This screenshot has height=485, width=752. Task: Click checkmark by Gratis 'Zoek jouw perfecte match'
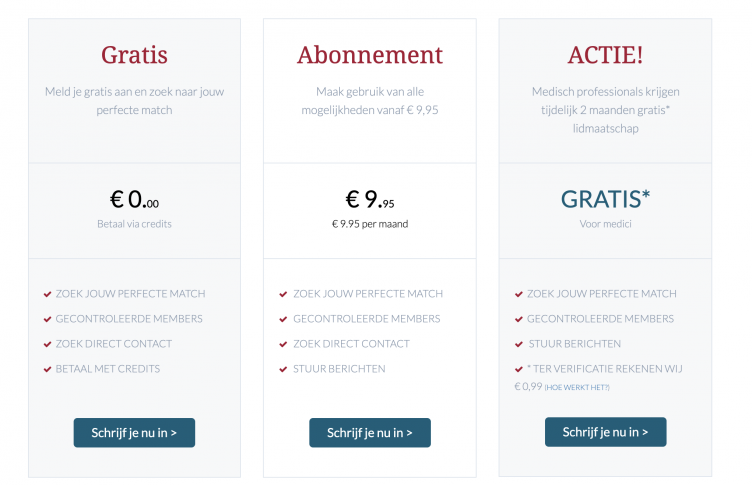pos(48,294)
